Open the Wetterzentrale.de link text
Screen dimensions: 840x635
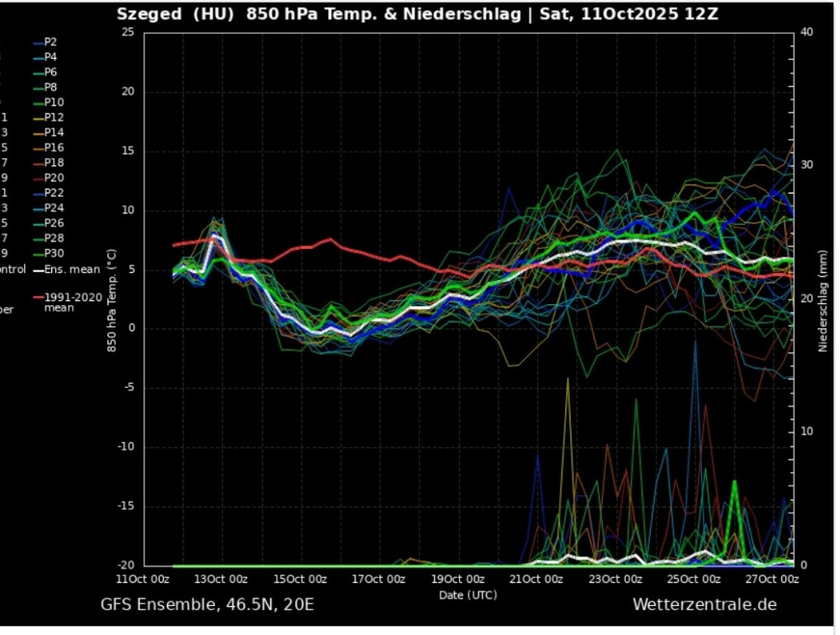704,605
